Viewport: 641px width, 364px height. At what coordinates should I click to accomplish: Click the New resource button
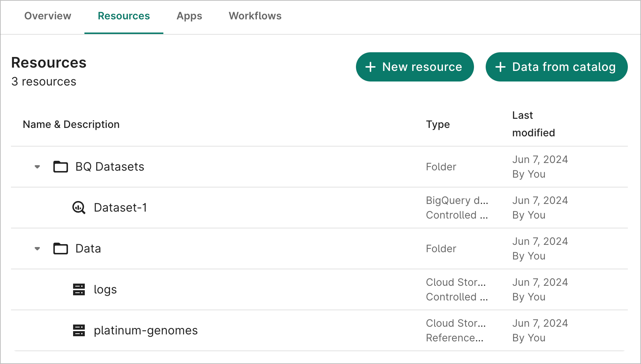(x=415, y=67)
